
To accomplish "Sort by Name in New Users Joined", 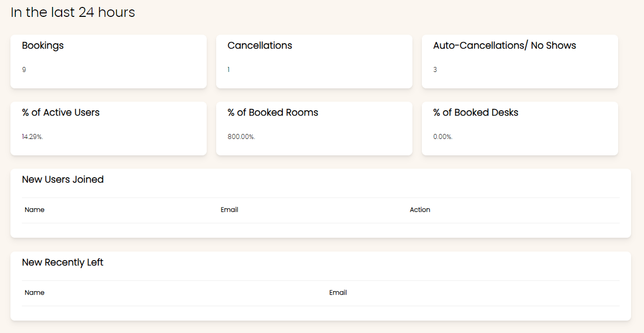I will (34, 210).
